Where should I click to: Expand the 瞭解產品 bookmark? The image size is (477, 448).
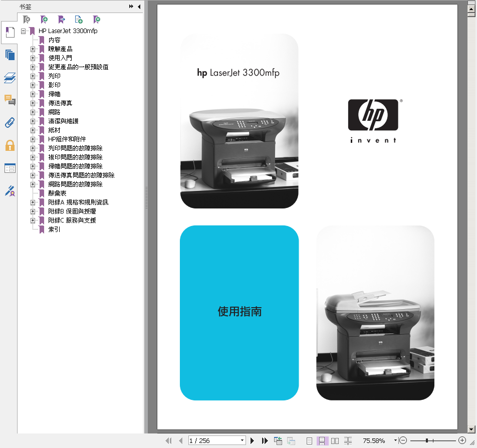pyautogui.click(x=33, y=49)
